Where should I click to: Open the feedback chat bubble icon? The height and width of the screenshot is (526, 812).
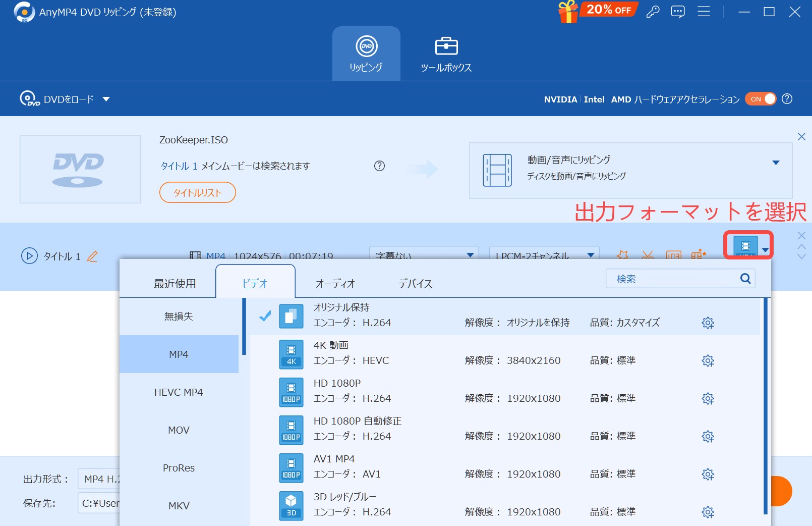click(x=678, y=12)
